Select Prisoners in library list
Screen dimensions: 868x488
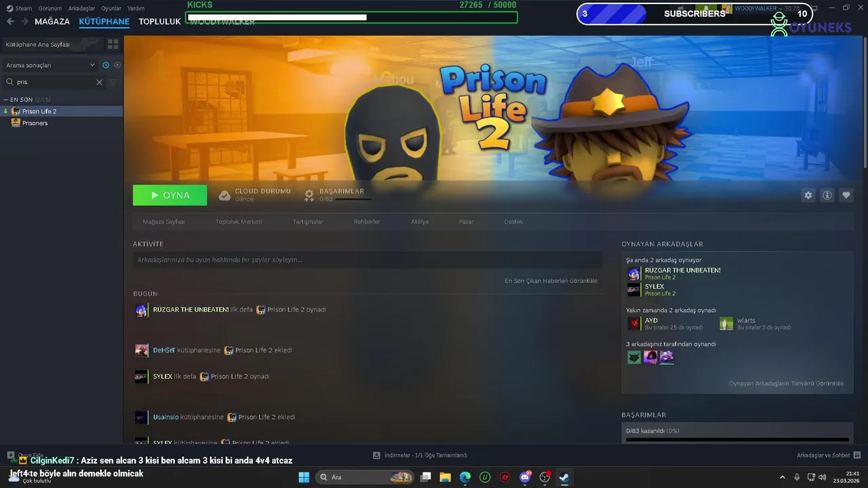[62, 123]
